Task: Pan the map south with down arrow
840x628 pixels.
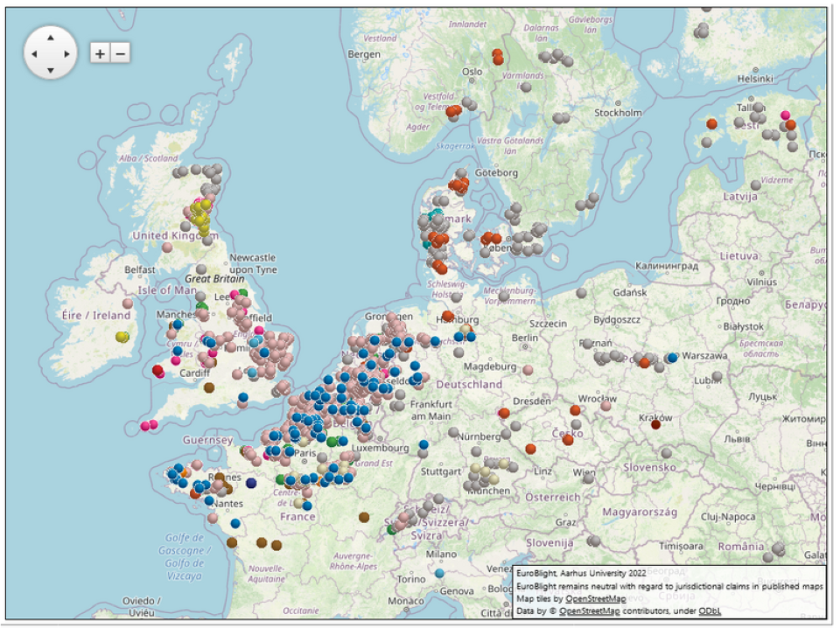Action: [x=51, y=70]
